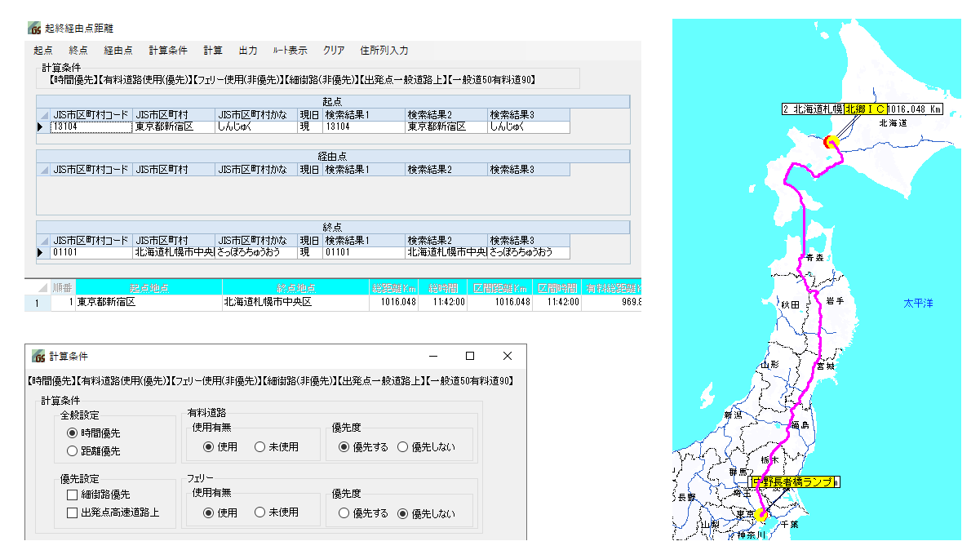The width and height of the screenshot is (980, 559).
Task: Click the icon in the 計算条件 dialog title bar
Action: pyautogui.click(x=38, y=357)
